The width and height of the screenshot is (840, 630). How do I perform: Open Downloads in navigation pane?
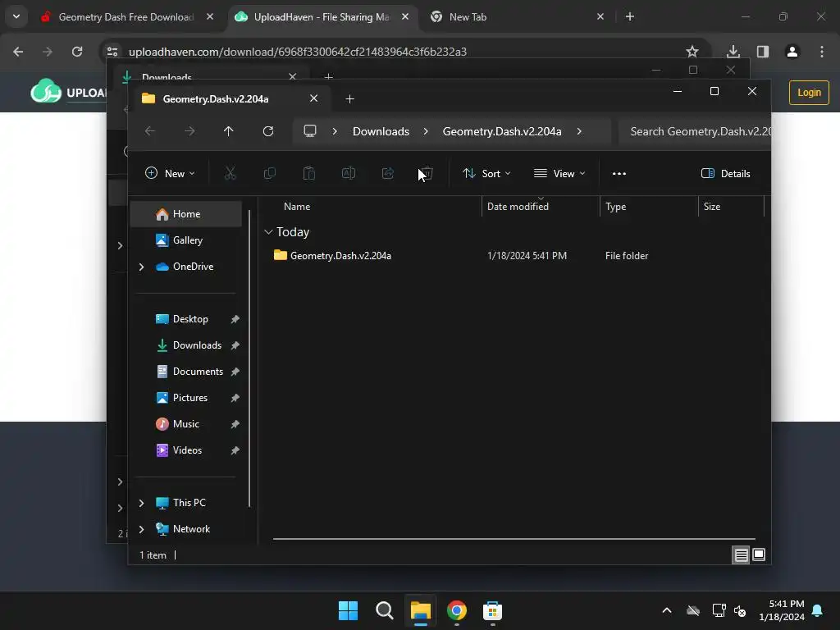(186, 345)
